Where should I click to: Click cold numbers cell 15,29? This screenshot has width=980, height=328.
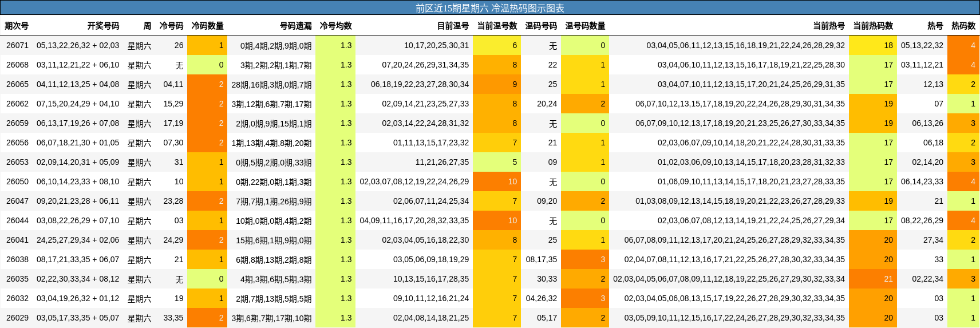coord(173,104)
